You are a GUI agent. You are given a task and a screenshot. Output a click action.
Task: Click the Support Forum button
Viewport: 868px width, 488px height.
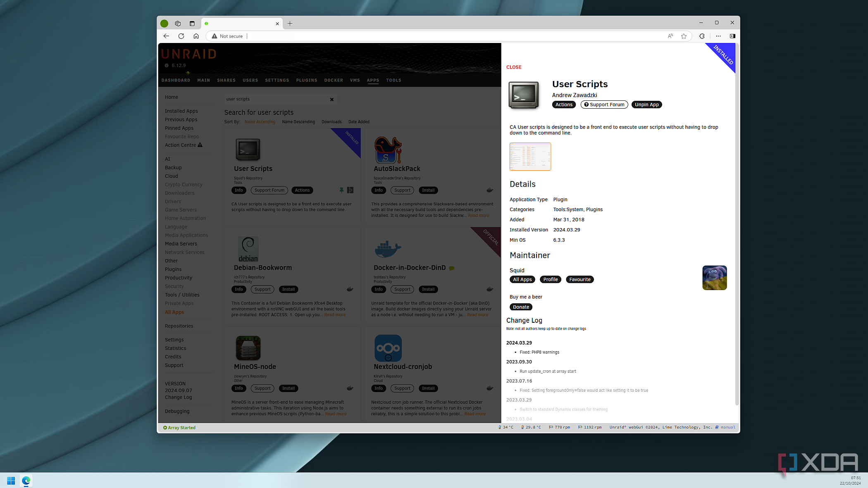click(603, 104)
